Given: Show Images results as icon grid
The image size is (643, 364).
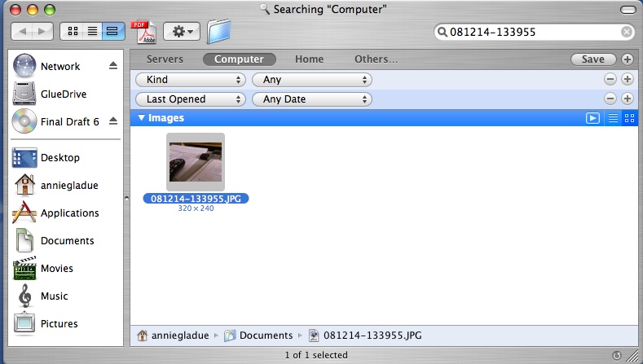Looking at the screenshot, I should tap(628, 118).
